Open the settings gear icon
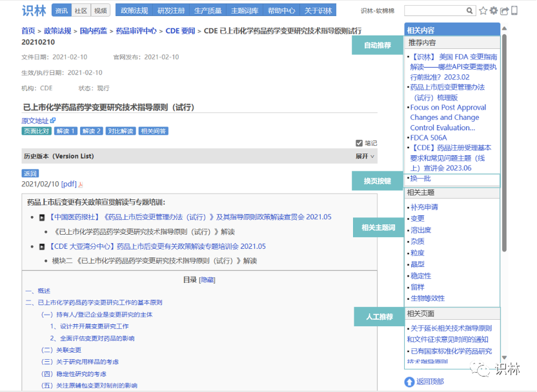Screen dimensions: 537x392 tap(494, 10)
